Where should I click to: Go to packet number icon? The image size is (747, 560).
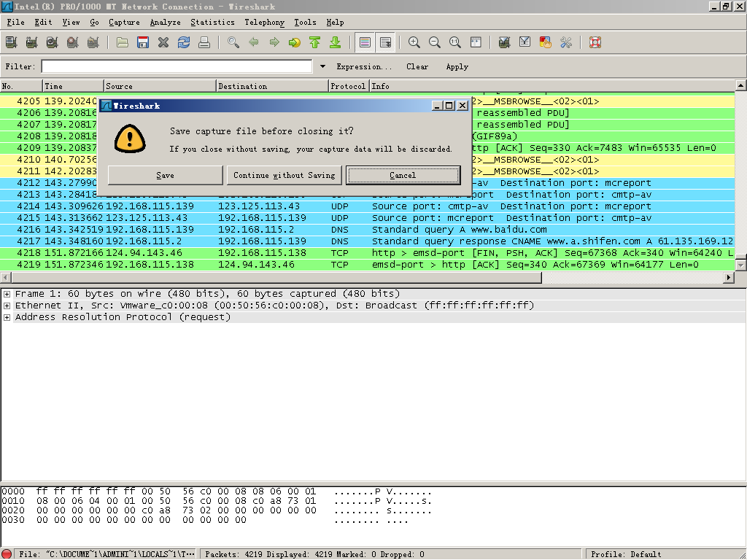pos(295,42)
